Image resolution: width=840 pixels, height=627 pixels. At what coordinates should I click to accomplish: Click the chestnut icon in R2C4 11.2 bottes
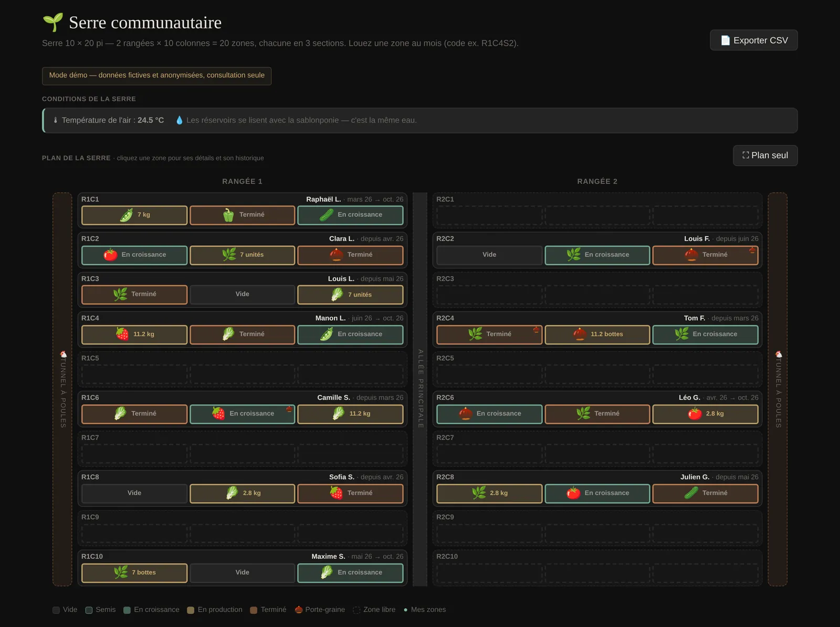[x=580, y=334]
